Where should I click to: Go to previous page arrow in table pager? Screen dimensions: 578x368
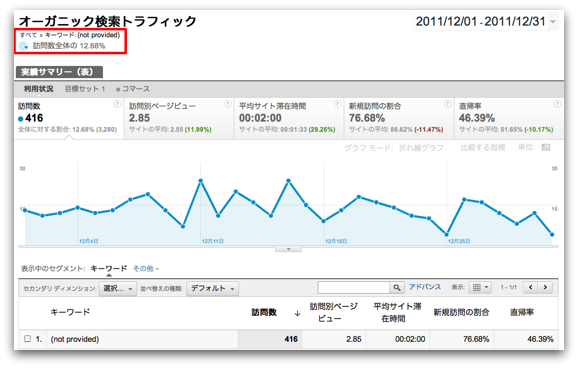(x=530, y=287)
